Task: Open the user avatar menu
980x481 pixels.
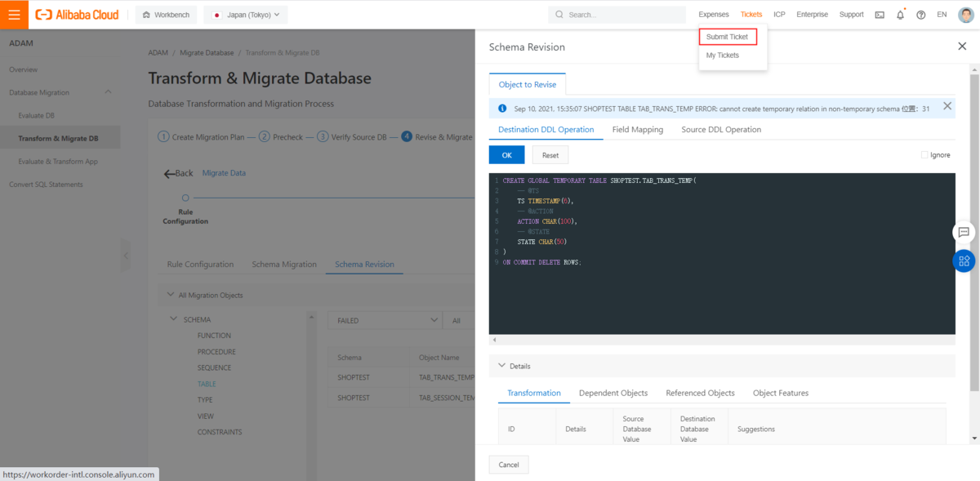Action: [966, 14]
